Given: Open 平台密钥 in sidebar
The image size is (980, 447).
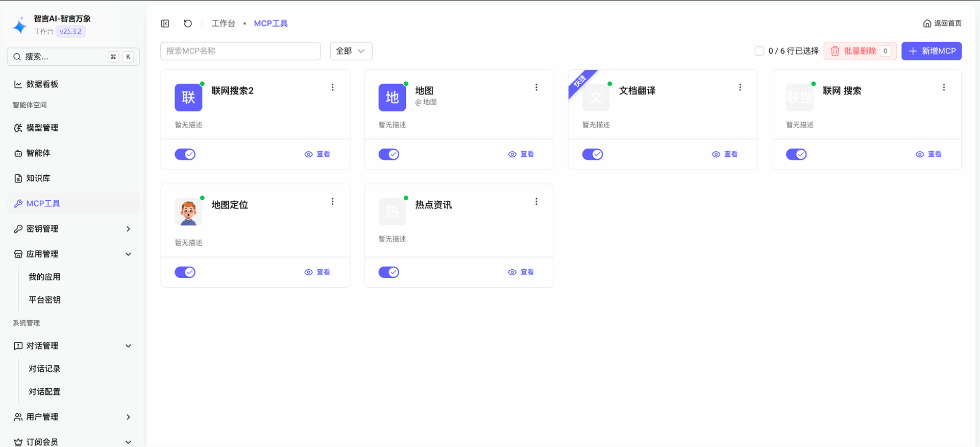Looking at the screenshot, I should click(44, 300).
